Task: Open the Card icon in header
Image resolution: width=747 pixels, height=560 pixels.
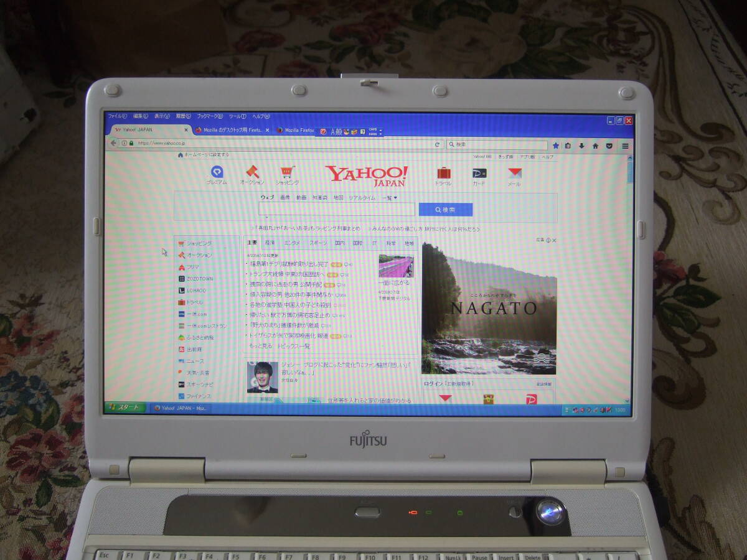Action: pyautogui.click(x=479, y=174)
